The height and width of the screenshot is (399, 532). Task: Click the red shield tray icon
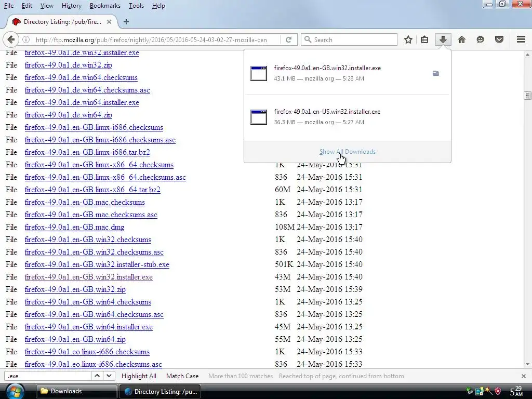pyautogui.click(x=498, y=391)
